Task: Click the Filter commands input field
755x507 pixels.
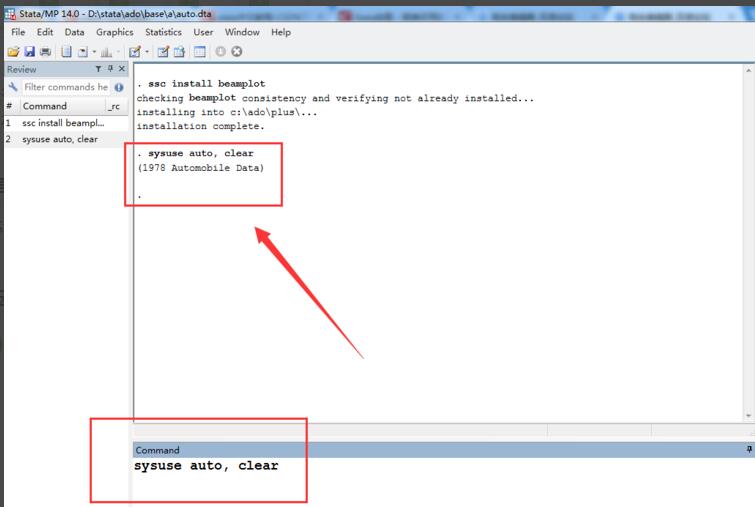Action: point(65,87)
